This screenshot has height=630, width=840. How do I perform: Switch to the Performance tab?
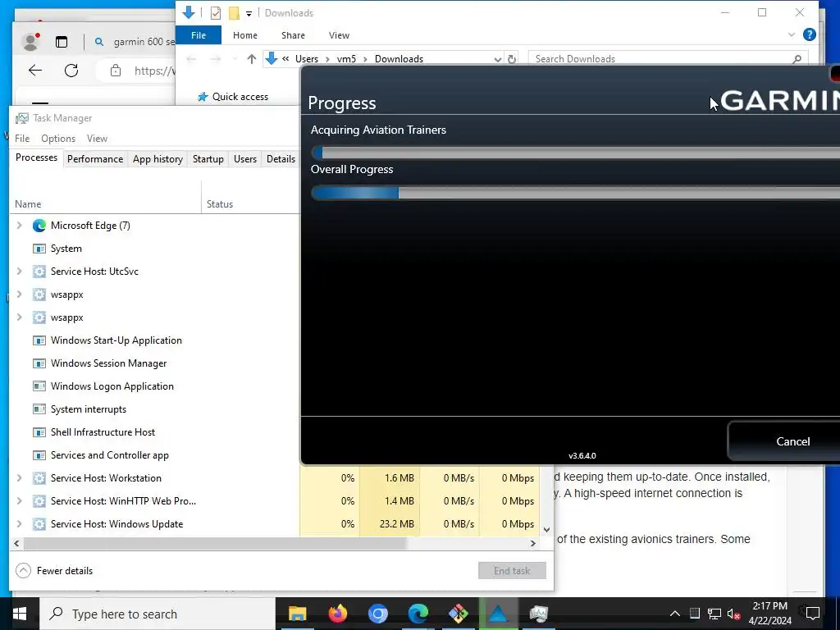95,159
